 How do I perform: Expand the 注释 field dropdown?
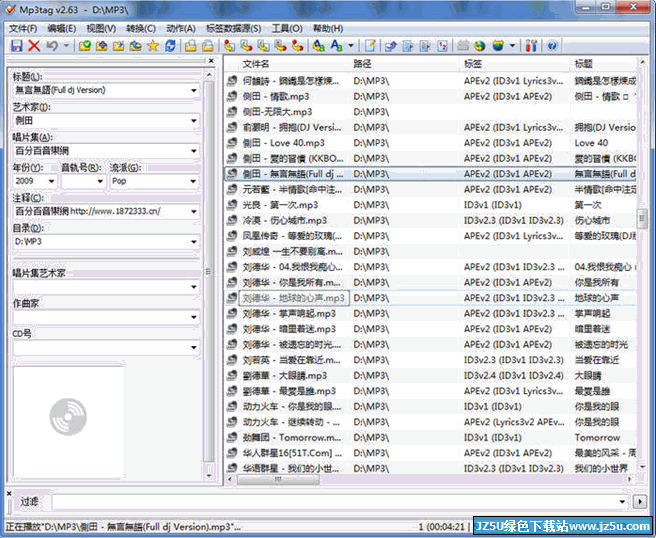194,211
